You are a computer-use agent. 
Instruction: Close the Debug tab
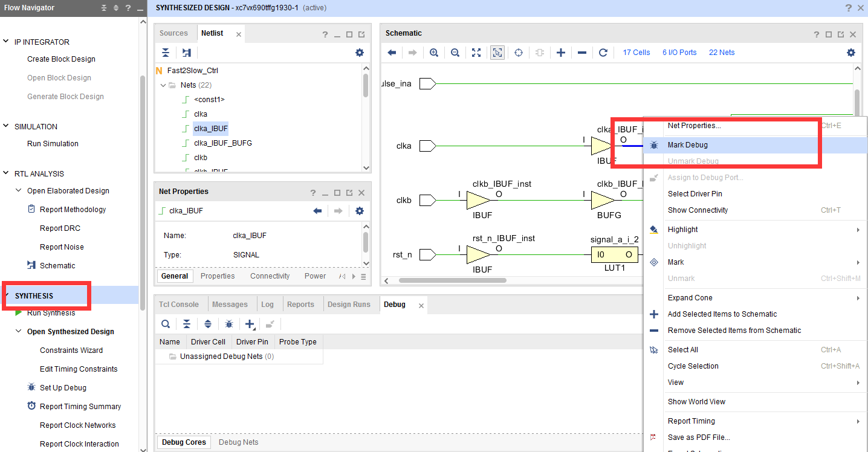click(421, 306)
